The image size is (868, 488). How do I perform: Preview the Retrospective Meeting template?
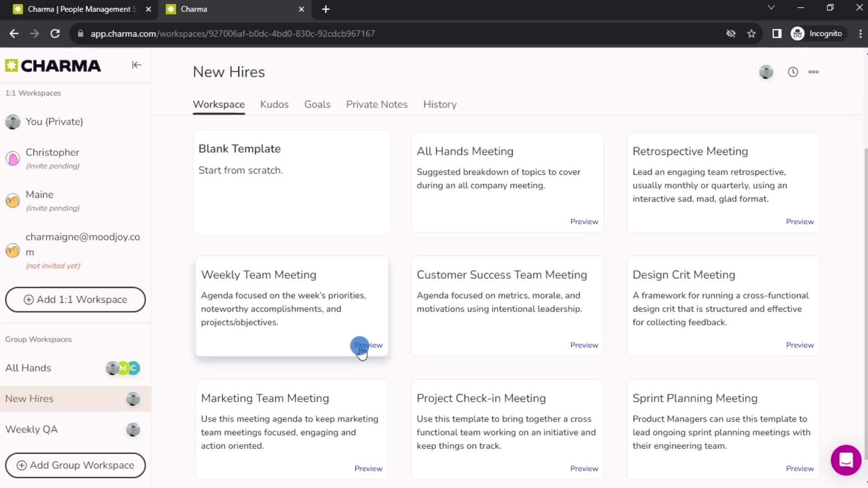click(x=799, y=221)
